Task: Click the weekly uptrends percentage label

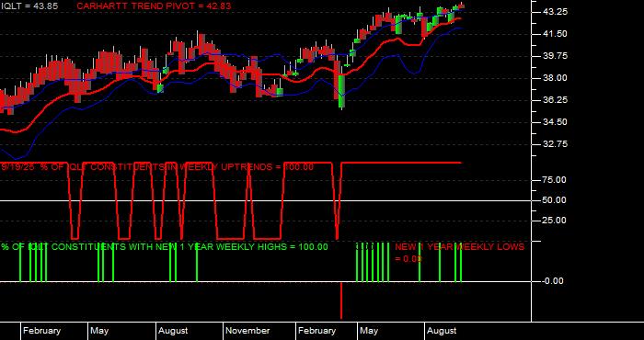Action: (x=157, y=167)
